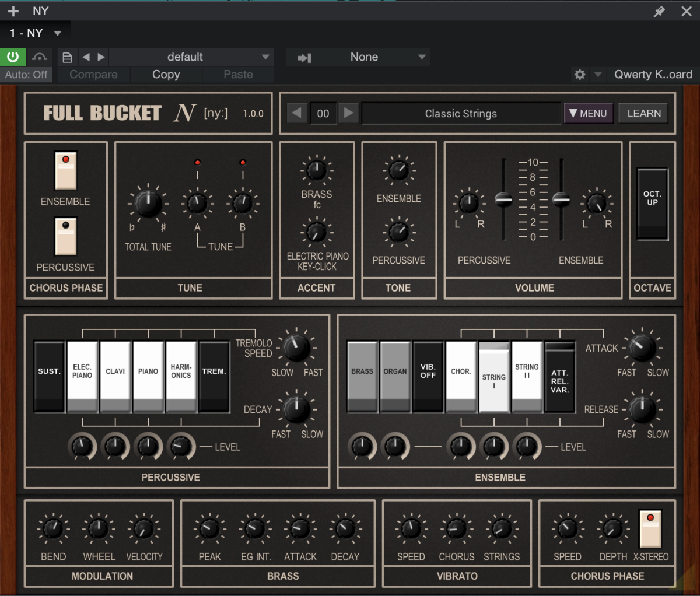The width and height of the screenshot is (700, 596).
Task: Click the Electric Piano Key-Click knob
Action: click(317, 233)
